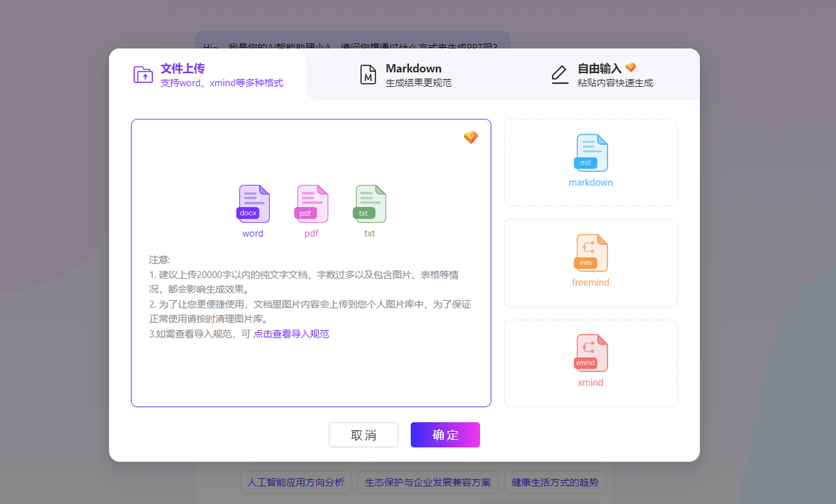
Task: Click the diamond badge in upload box
Action: click(471, 137)
